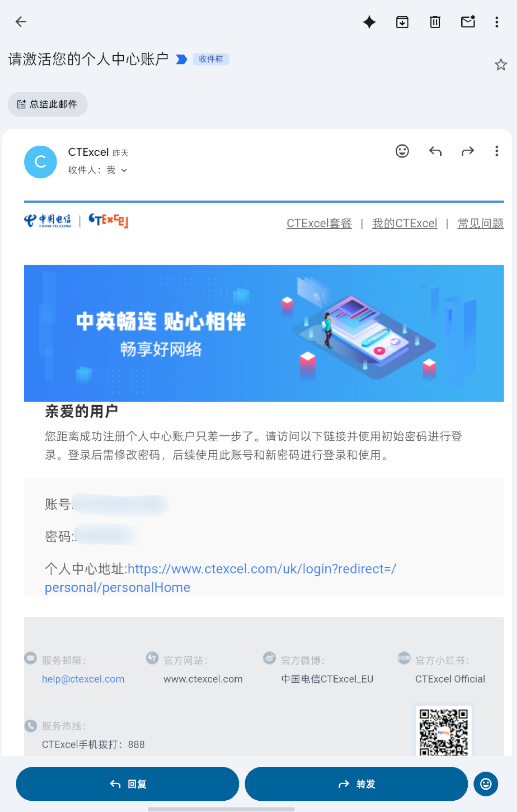Open the CTExcel套餐 link
Viewport: 517px width, 812px height.
click(x=319, y=224)
